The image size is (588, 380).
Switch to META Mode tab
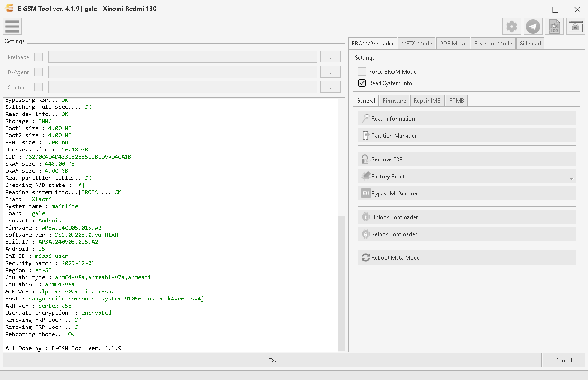[416, 43]
